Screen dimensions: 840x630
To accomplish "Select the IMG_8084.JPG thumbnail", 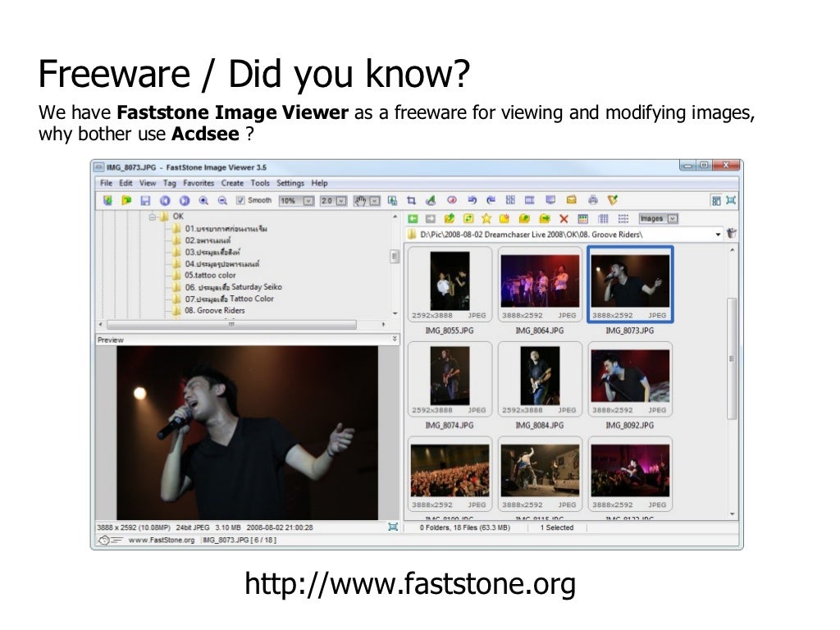I will tap(539, 377).
